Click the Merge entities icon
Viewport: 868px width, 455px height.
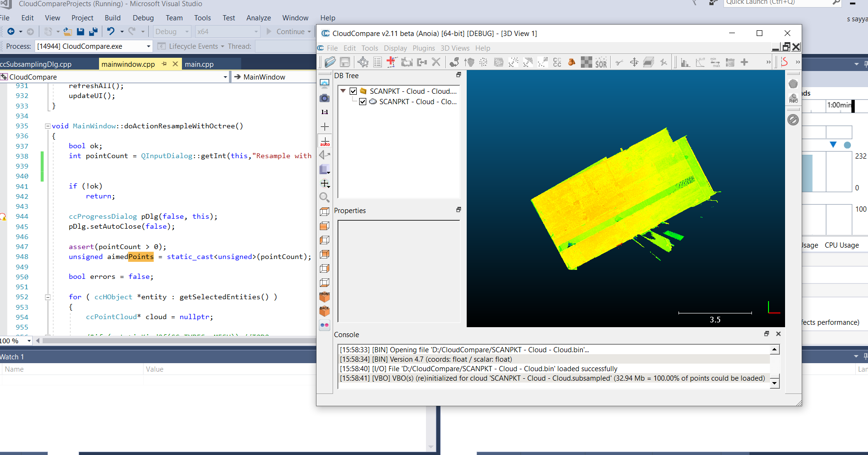[x=422, y=62]
